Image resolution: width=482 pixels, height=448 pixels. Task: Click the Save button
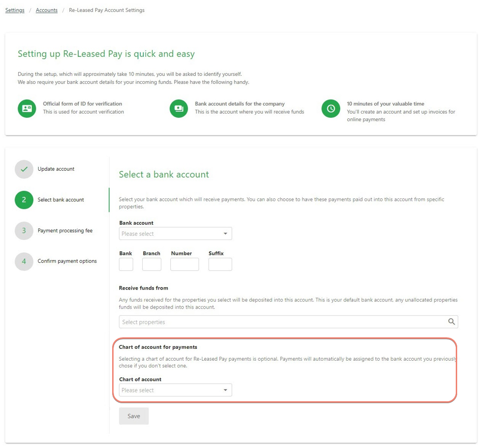(x=134, y=416)
